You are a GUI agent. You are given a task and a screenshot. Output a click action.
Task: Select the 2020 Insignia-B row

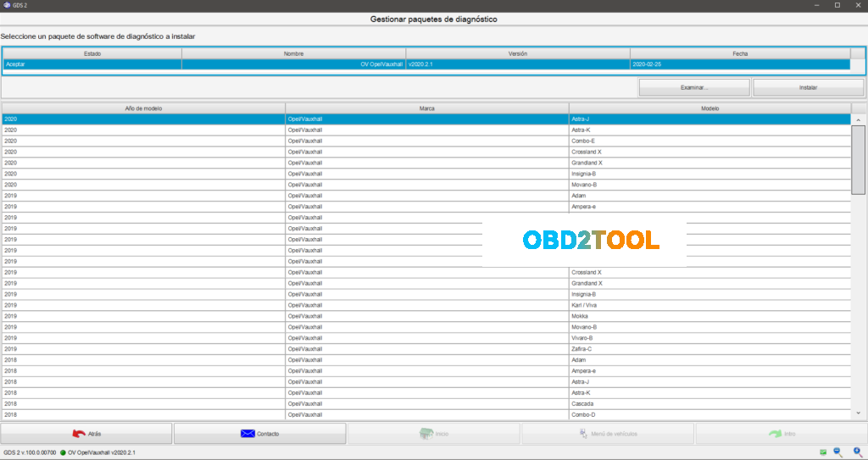(x=426, y=174)
